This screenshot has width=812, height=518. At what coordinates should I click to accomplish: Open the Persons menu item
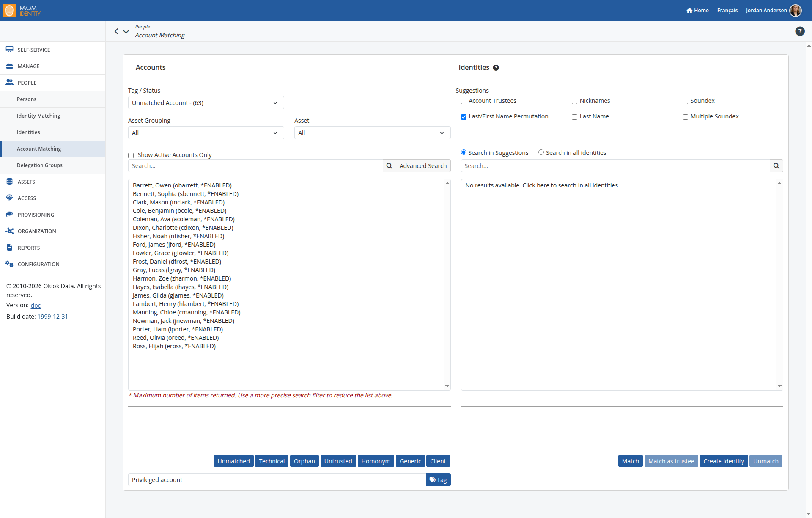click(x=53, y=99)
